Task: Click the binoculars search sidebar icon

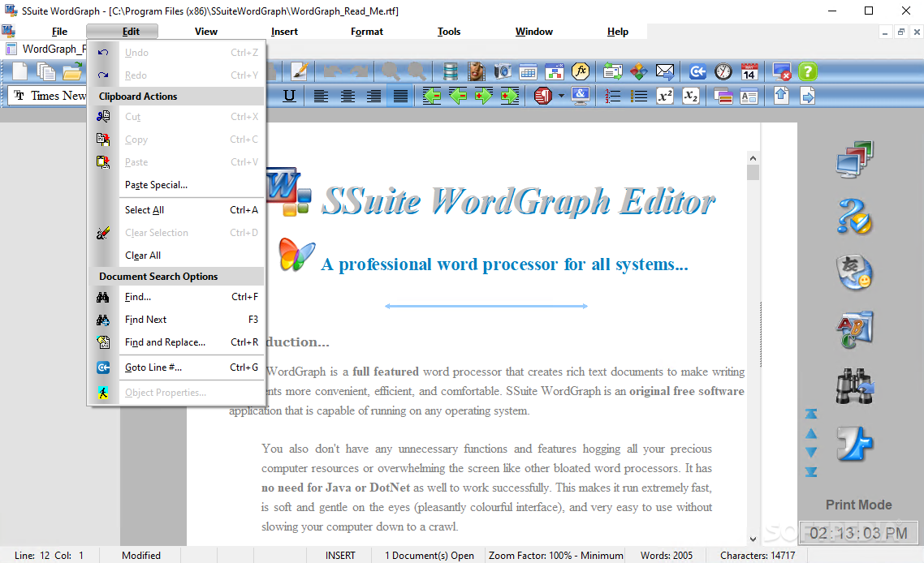Action: 854,385
